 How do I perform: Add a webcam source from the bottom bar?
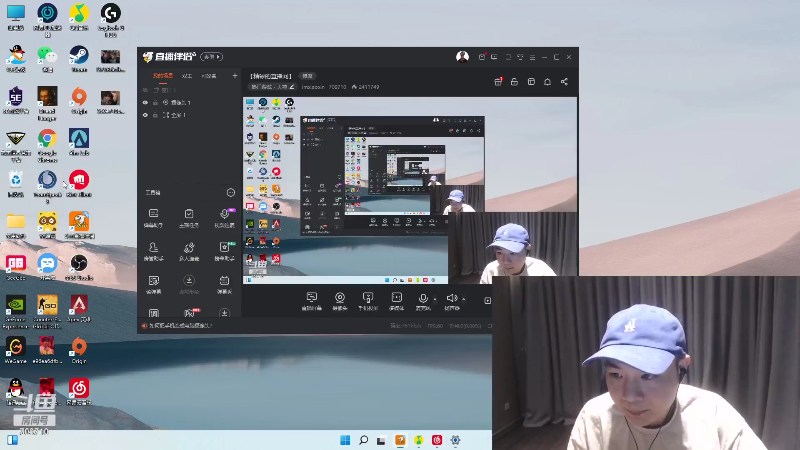click(x=340, y=301)
